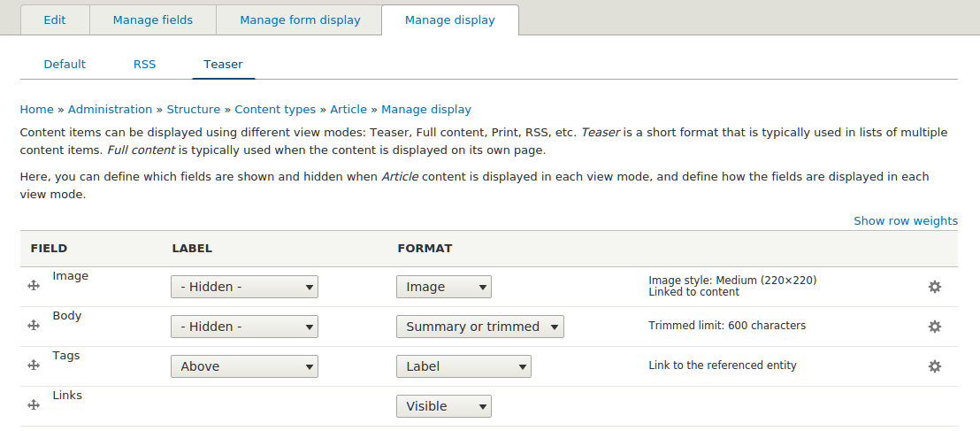Select the RSS view mode tab
The width and height of the screenshot is (980, 431).
click(x=144, y=65)
